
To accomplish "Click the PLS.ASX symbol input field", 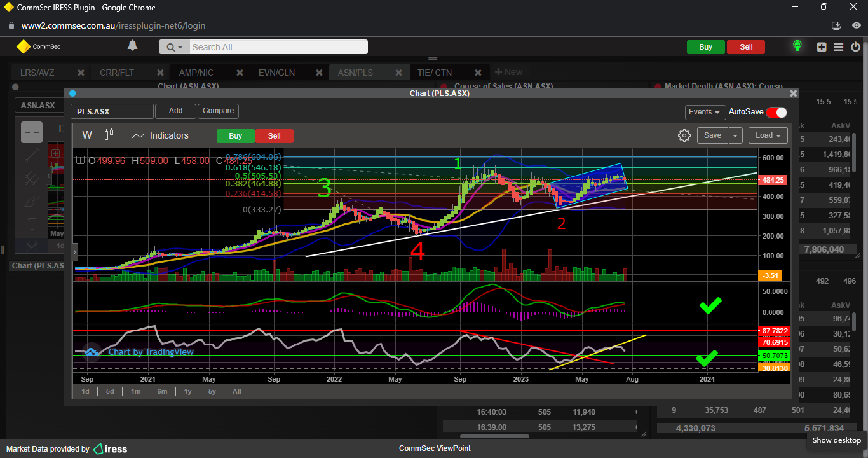I will tap(112, 111).
